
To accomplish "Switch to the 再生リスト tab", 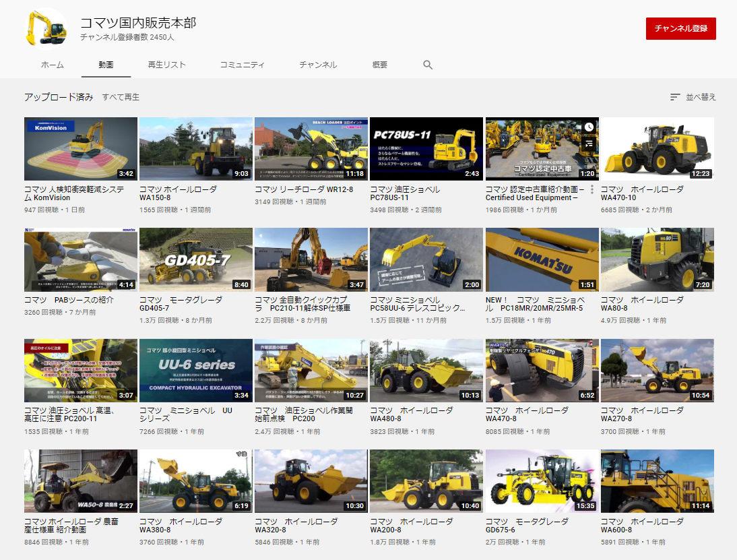I will point(167,65).
